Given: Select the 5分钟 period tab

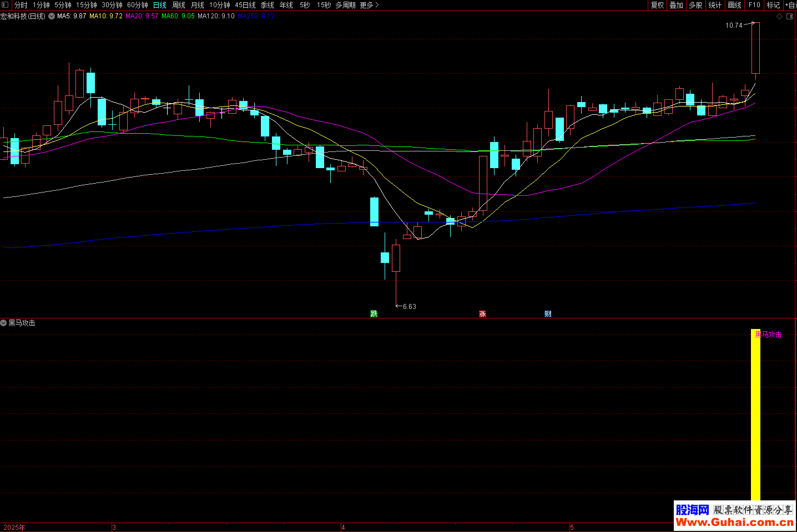Looking at the screenshot, I should click(x=63, y=5).
